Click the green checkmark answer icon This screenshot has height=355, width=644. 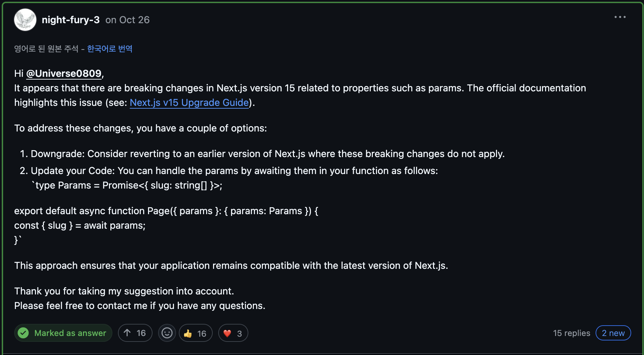tap(23, 333)
